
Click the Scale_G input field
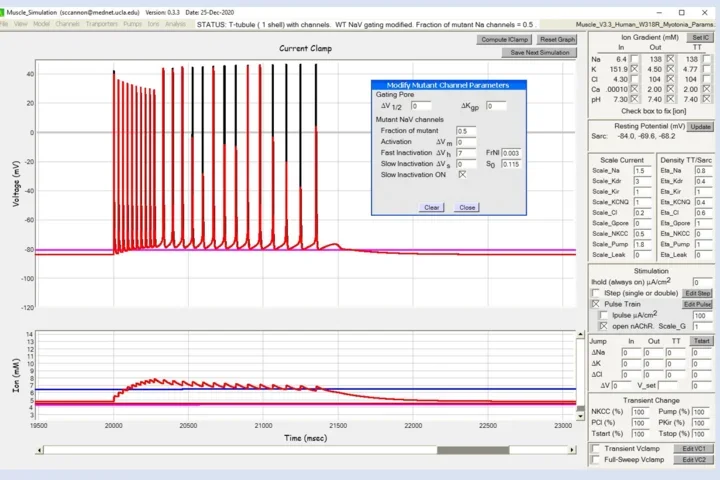[703, 326]
